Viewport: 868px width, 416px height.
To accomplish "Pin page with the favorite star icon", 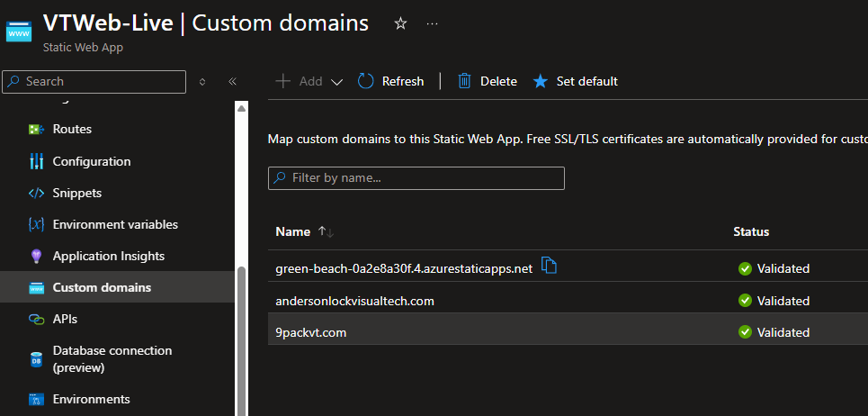I will (400, 23).
